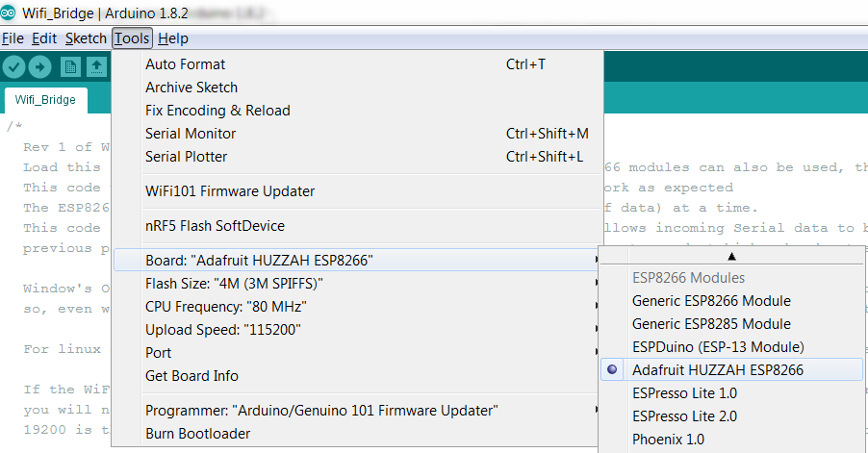The width and height of the screenshot is (868, 453).
Task: Expand the CPU Frequency submenu
Action: (357, 307)
